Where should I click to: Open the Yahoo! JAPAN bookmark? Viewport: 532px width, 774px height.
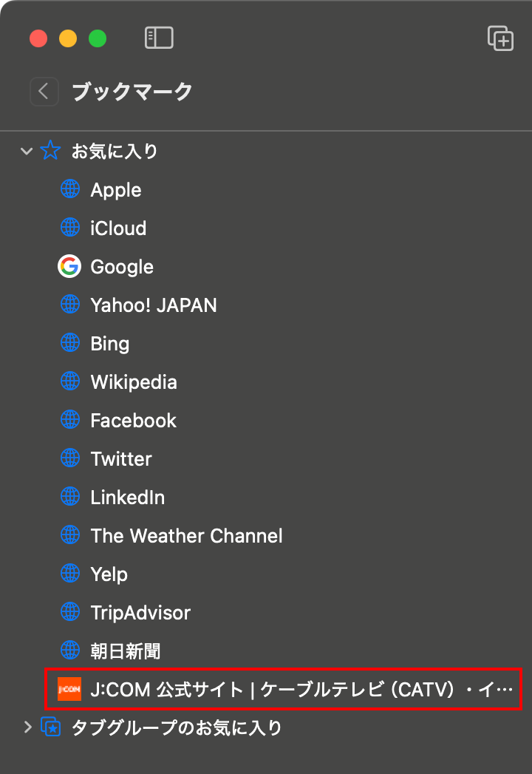pos(154,305)
